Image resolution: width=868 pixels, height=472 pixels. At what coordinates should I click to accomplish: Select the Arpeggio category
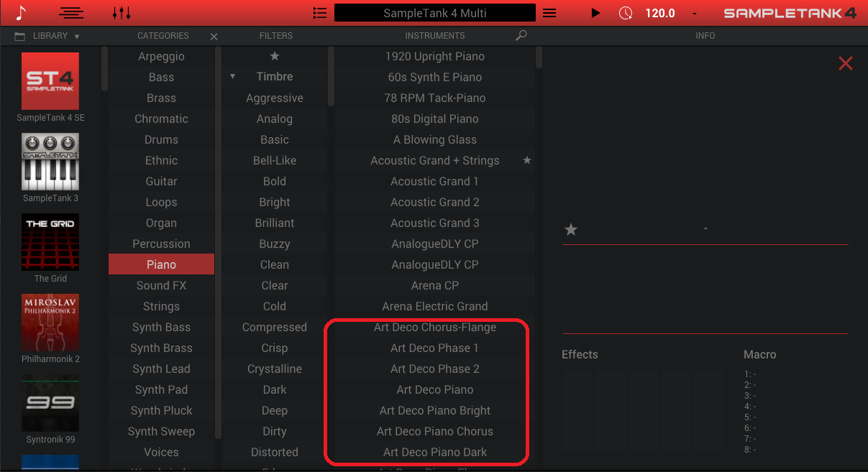(161, 56)
